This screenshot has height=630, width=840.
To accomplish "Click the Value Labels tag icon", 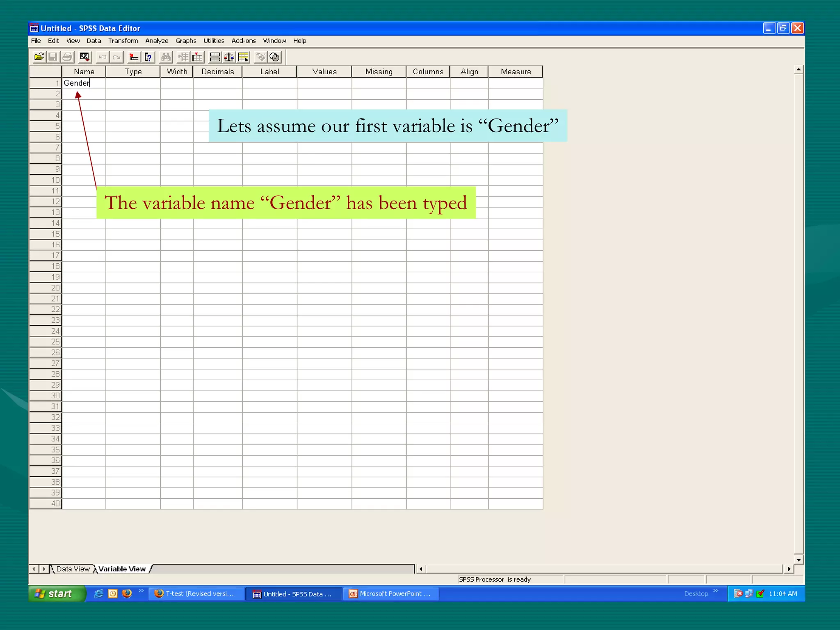I will (x=260, y=57).
